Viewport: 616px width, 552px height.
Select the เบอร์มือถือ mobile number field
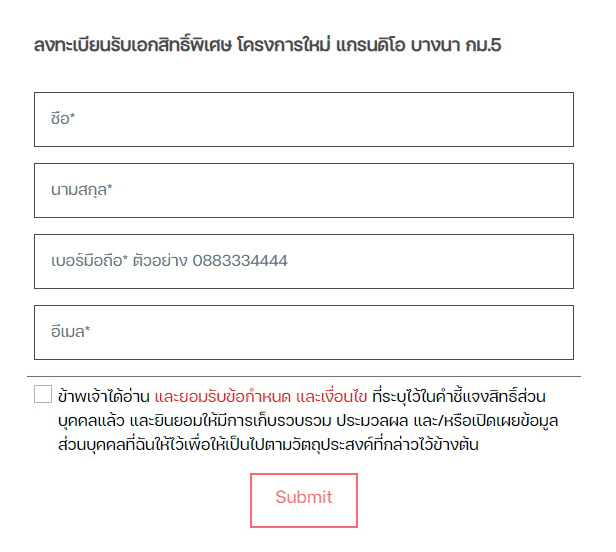point(303,261)
